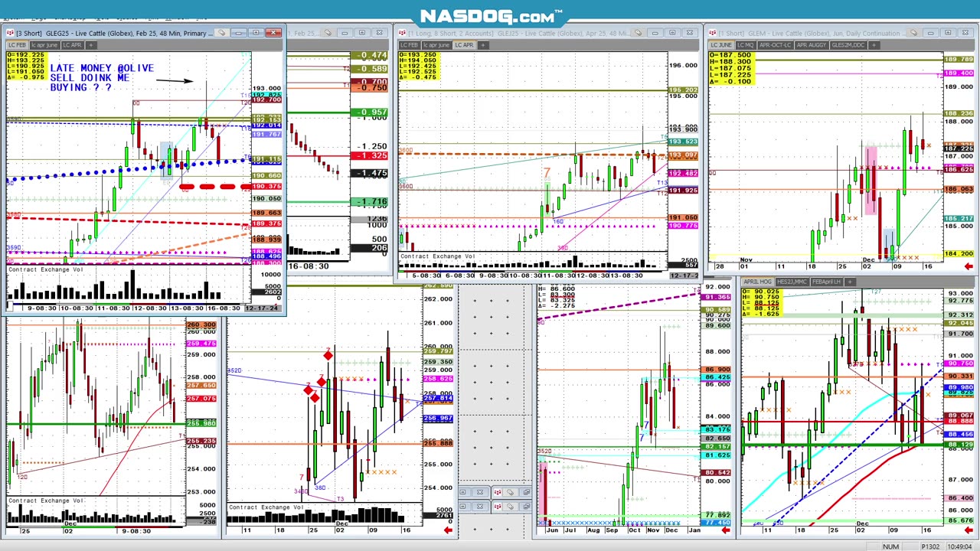The height and width of the screenshot is (551, 980).
Task: Click 90.750 magenta label in hog chart
Action: coord(959,364)
